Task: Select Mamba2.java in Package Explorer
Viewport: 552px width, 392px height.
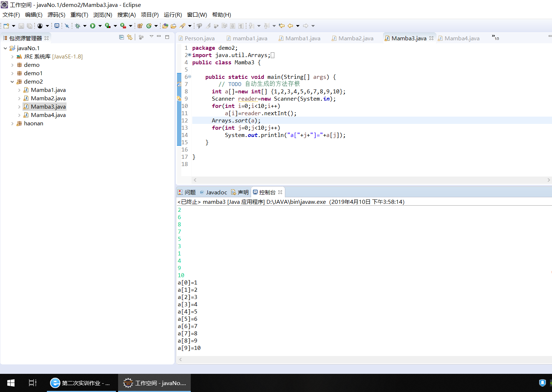Action: [x=48, y=98]
